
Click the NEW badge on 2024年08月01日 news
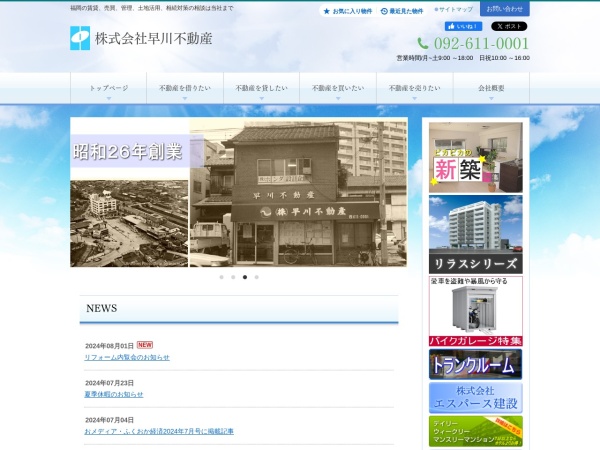[x=145, y=345]
